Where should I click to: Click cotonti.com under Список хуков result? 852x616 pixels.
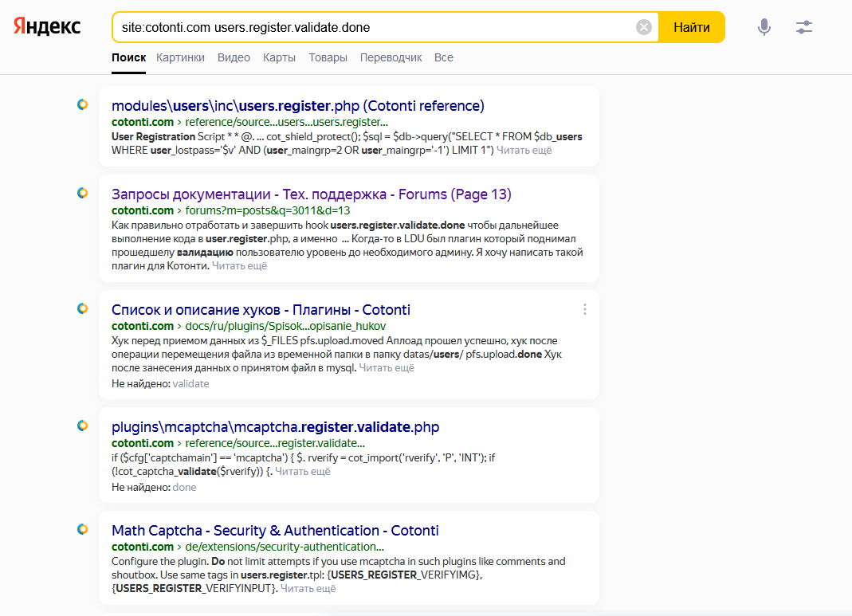(143, 327)
